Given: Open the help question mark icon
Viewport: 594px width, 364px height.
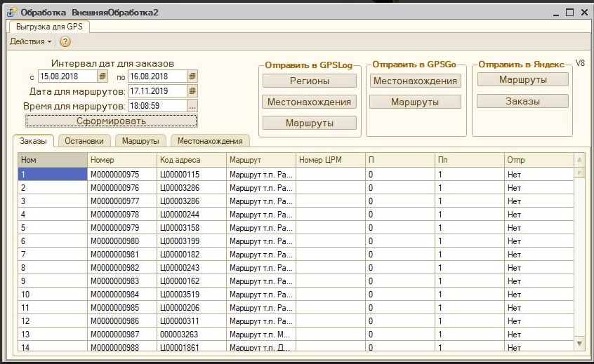Looking at the screenshot, I should [65, 41].
